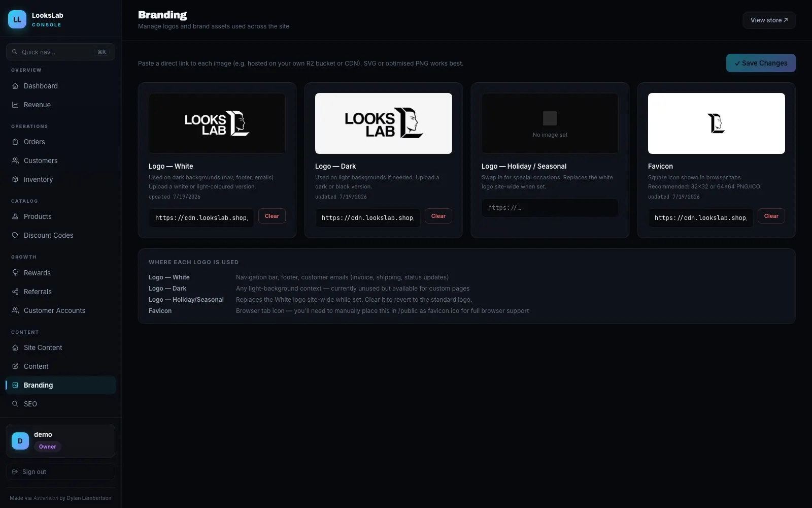
Task: Focus the Quick nav search field
Action: point(60,52)
